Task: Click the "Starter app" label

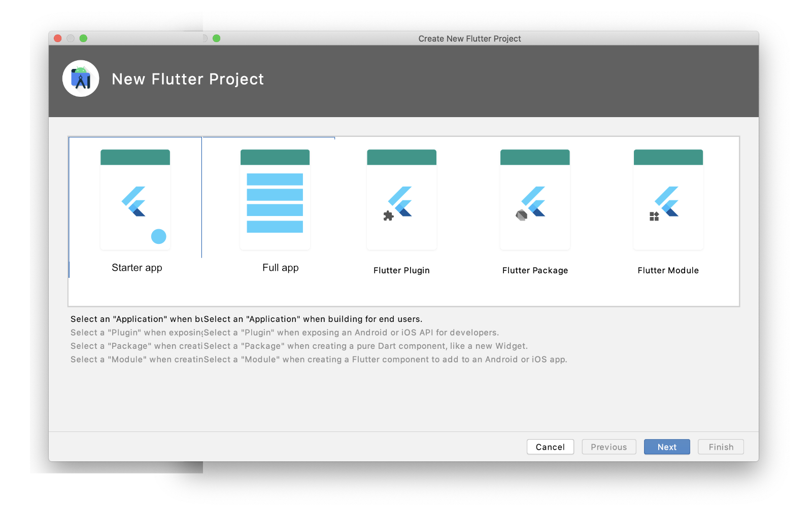Action: point(137,268)
